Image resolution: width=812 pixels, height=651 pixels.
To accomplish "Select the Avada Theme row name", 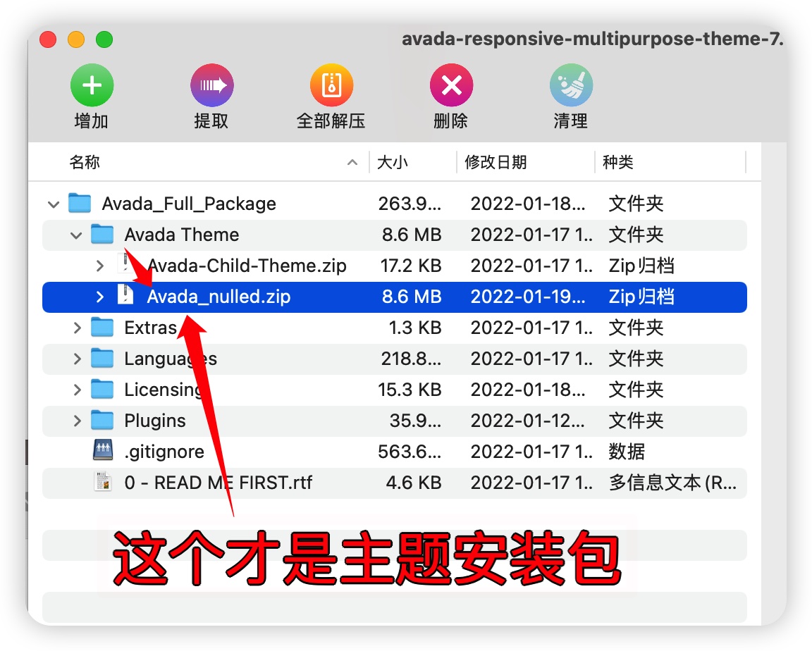I will 182,235.
